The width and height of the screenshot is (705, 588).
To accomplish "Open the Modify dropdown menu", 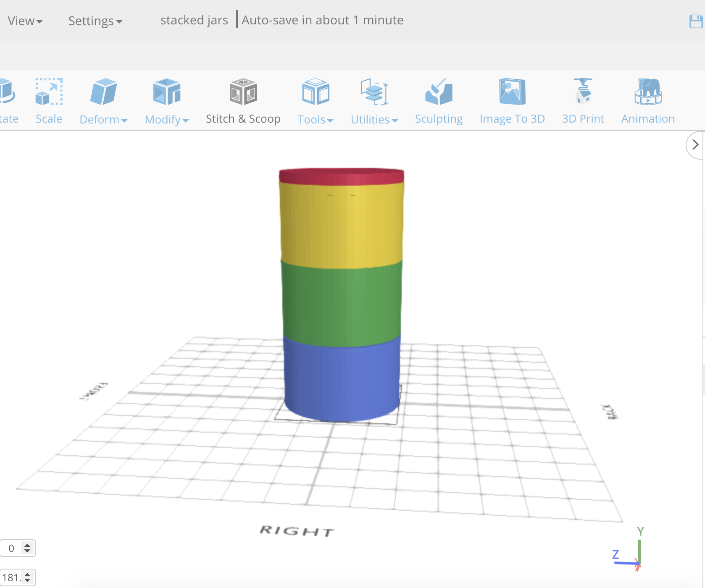I will 166,119.
